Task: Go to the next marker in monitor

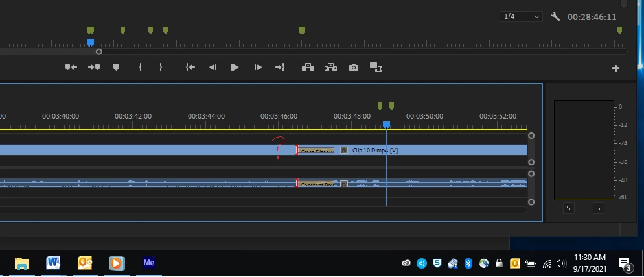Action: click(94, 67)
